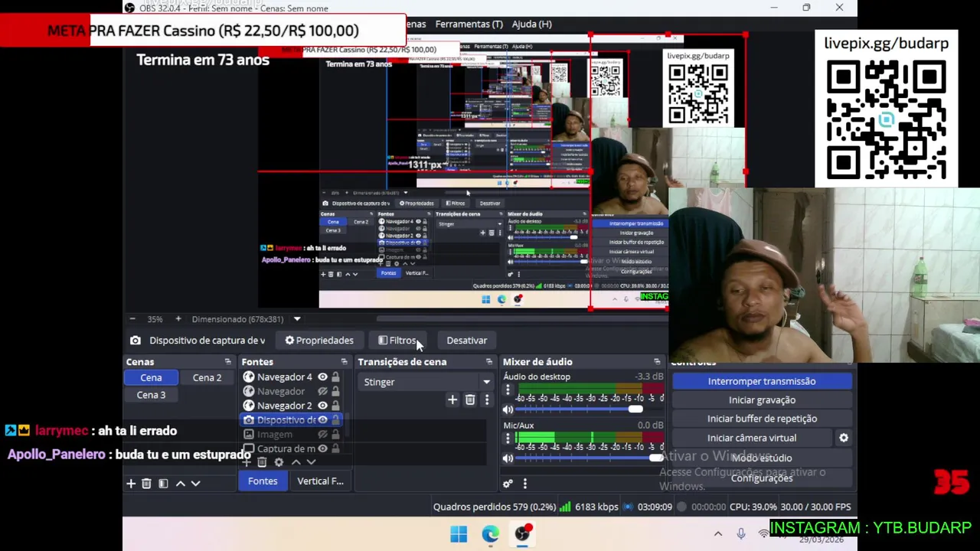Zoom in preview with plus icon

(x=178, y=319)
